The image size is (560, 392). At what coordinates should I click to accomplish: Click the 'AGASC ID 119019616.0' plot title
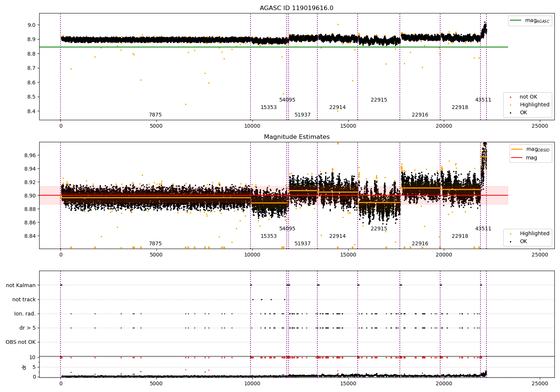click(297, 8)
